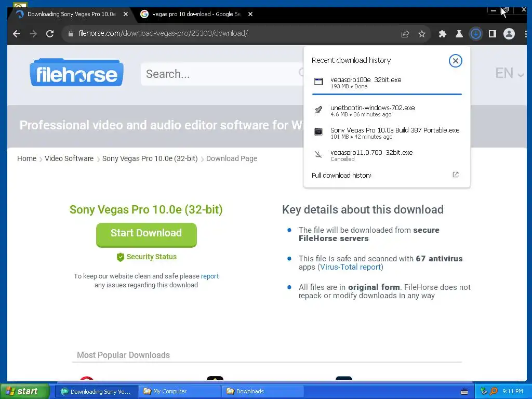Image resolution: width=532 pixels, height=399 pixels.
Task: Click the FileHorse logo
Action: (x=77, y=73)
